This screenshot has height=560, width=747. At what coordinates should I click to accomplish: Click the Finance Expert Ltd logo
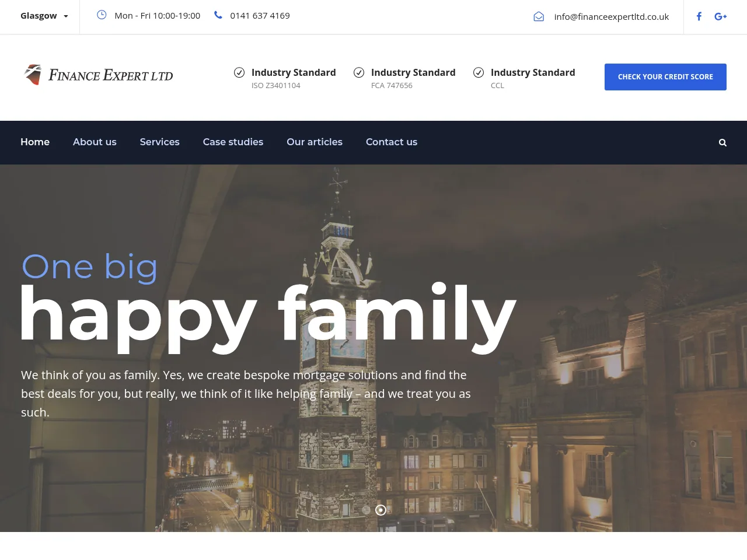coord(98,75)
